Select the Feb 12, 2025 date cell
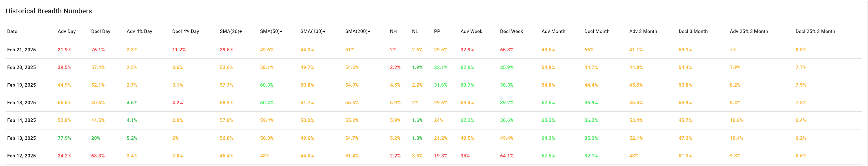The height and width of the screenshot is (166, 868). point(21,156)
